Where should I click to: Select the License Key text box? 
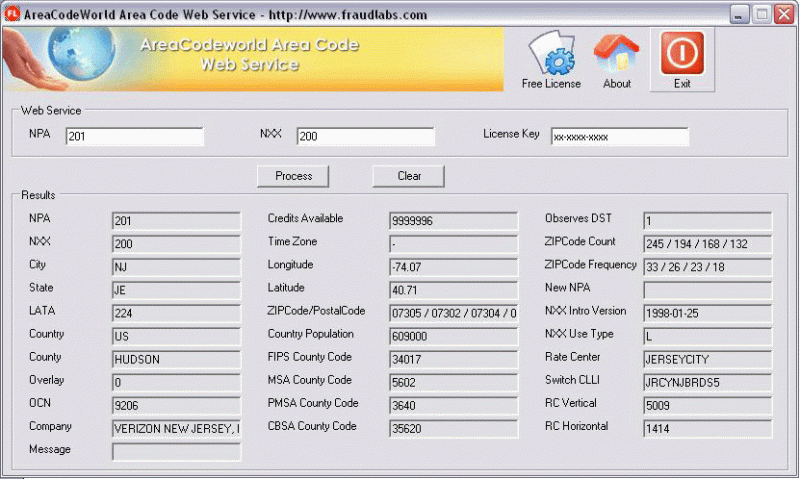tap(619, 137)
